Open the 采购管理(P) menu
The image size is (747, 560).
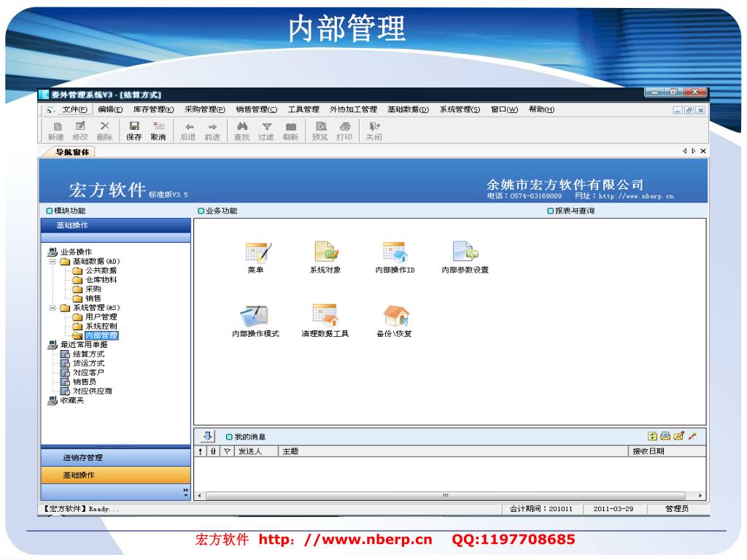pyautogui.click(x=205, y=109)
